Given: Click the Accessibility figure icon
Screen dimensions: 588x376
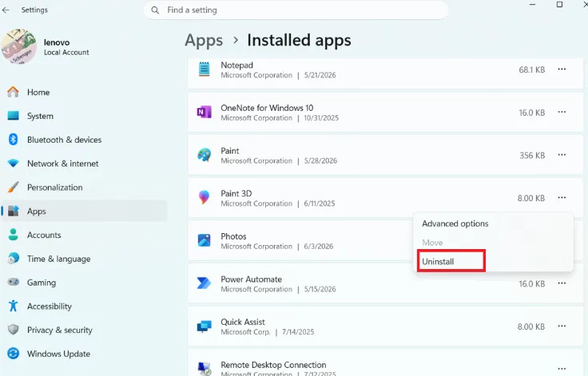Looking at the screenshot, I should pos(13,306).
